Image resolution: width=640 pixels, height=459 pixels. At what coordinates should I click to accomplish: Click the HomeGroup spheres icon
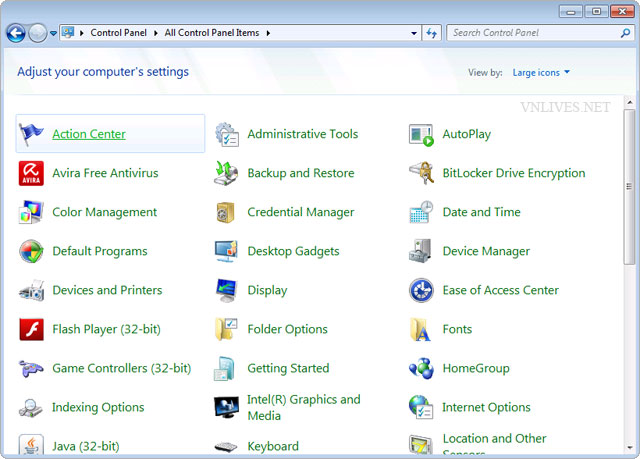pos(421,368)
